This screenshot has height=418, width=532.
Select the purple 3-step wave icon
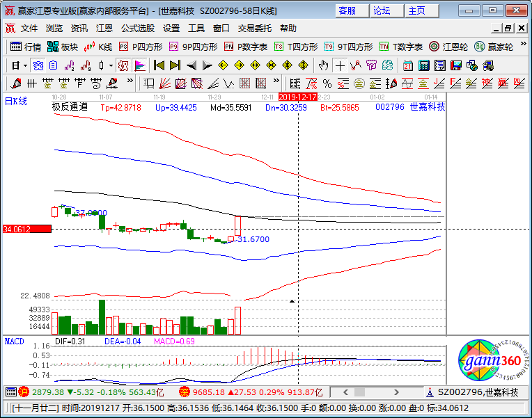[x=69, y=65]
